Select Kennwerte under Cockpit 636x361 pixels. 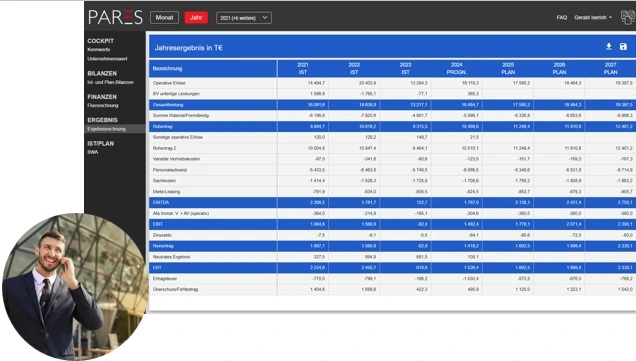pos(99,49)
